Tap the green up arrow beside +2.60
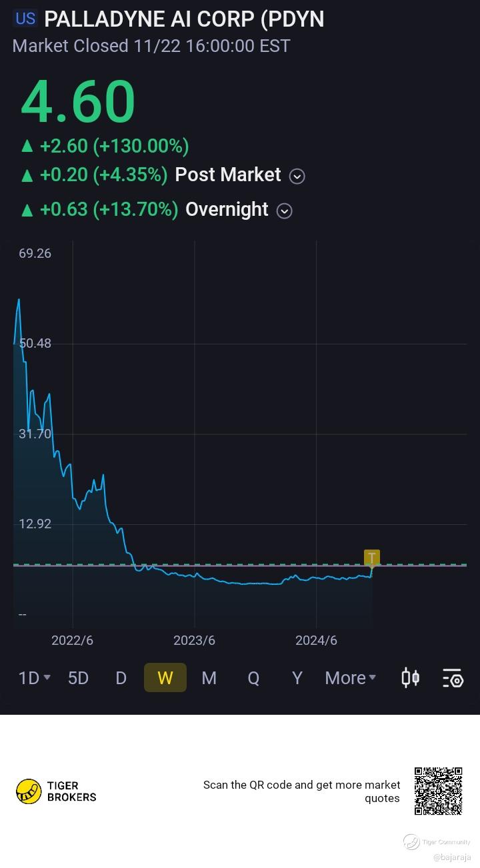 click(x=27, y=146)
